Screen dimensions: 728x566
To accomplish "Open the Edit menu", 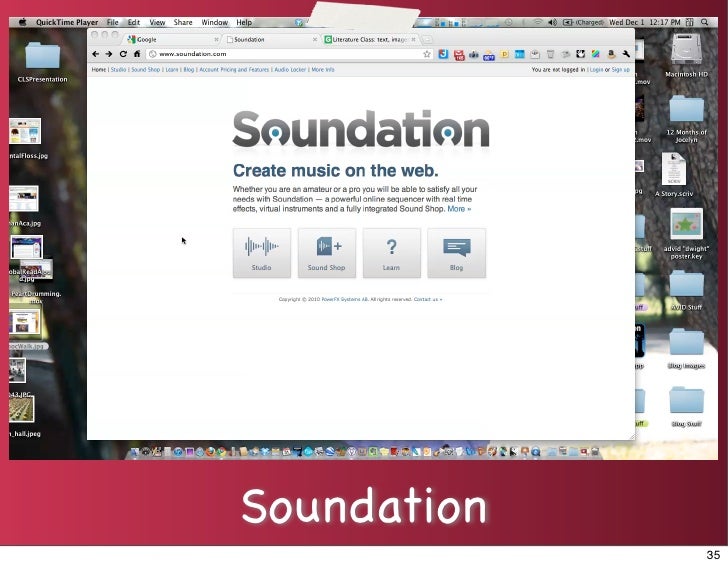I will 134,22.
